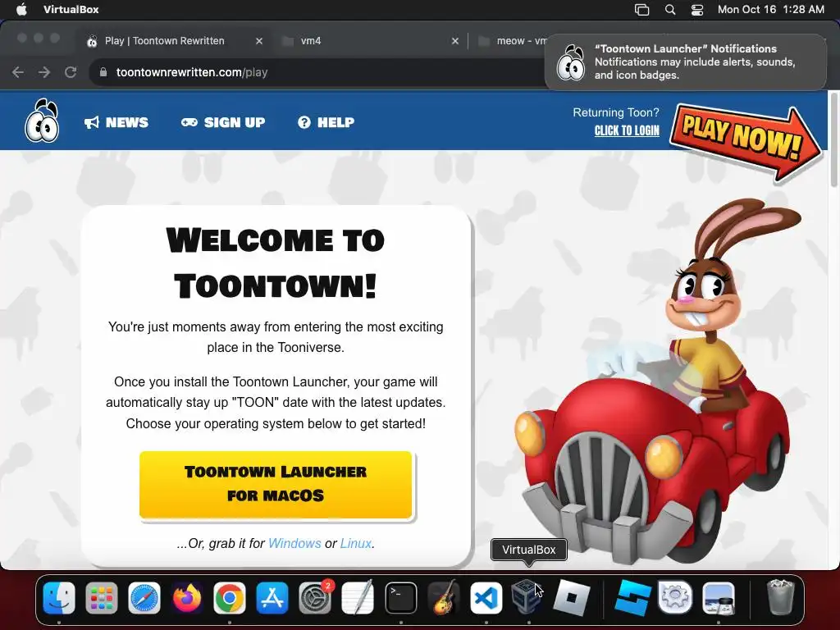Go back with browser back arrow

click(x=18, y=72)
